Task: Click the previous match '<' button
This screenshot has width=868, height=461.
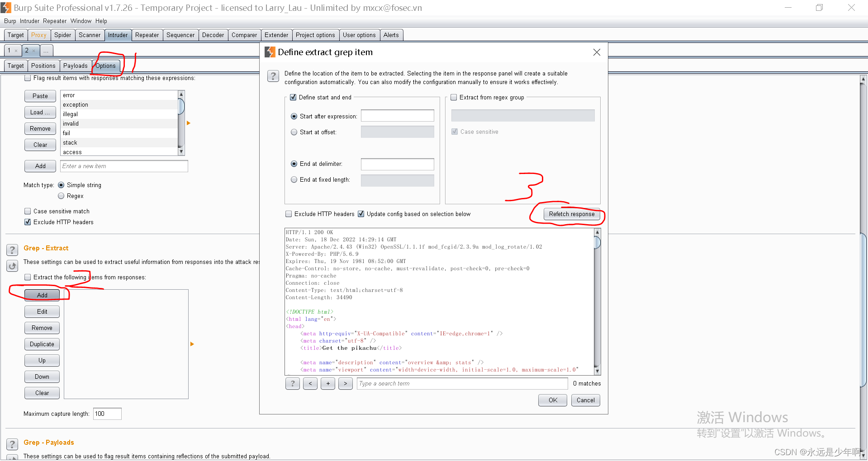Action: tap(310, 383)
